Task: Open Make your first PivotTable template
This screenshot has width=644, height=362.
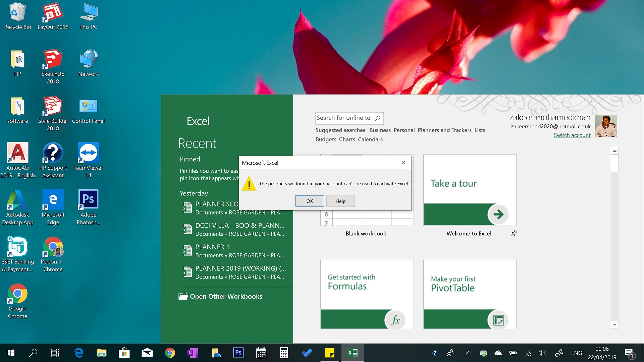Action: [x=470, y=294]
